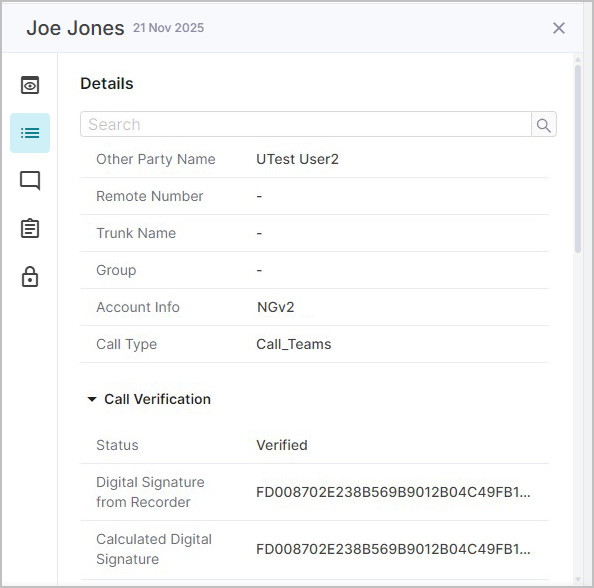The image size is (594, 588).
Task: Select the Call Type Call_Teams value
Action: pyautogui.click(x=294, y=344)
